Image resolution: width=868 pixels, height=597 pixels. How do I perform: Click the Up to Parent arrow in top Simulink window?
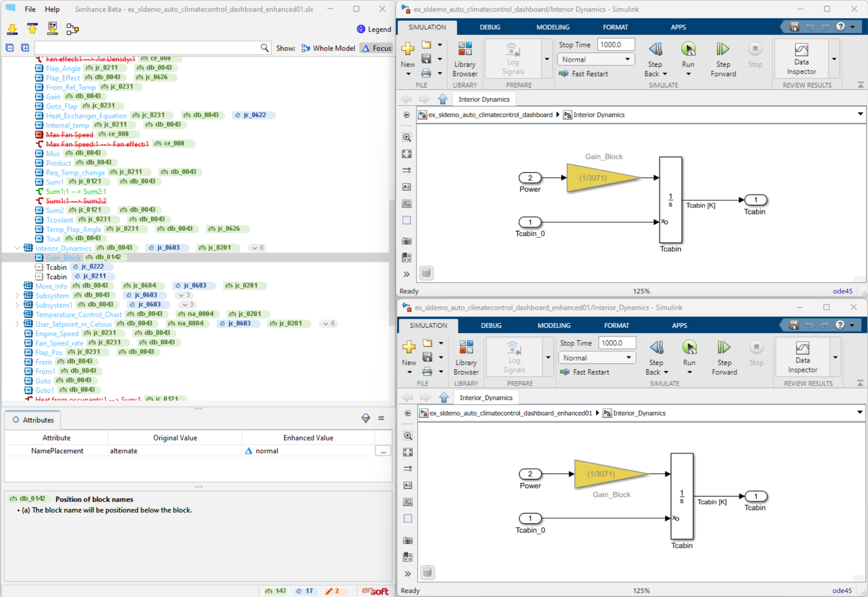click(x=443, y=99)
